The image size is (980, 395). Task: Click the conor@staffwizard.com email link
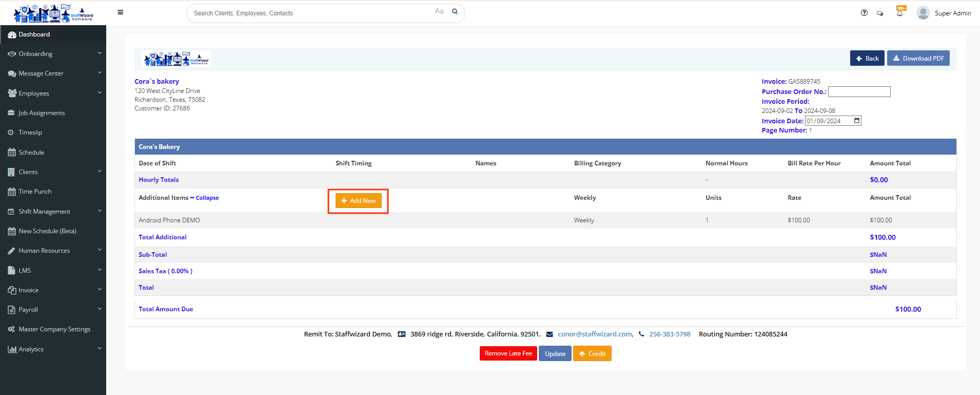(x=595, y=334)
